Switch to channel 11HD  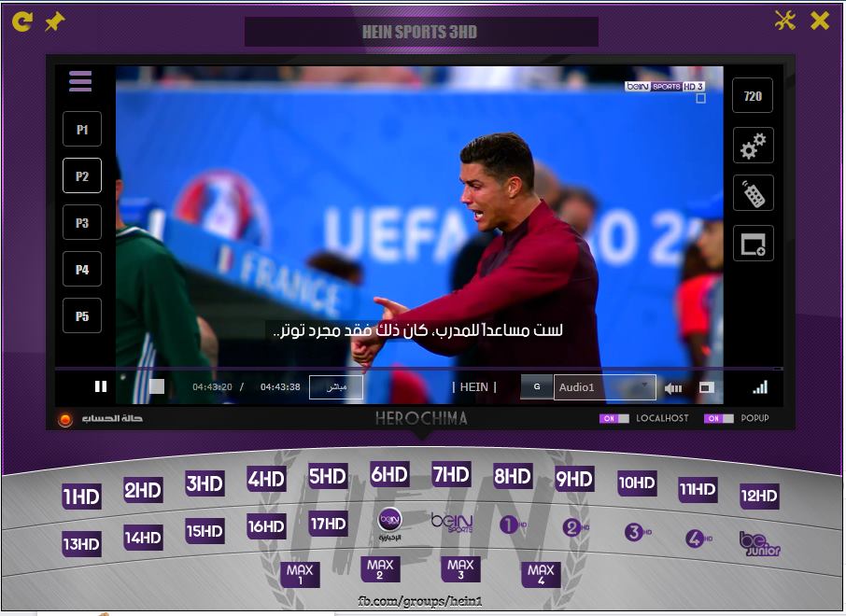click(x=698, y=489)
